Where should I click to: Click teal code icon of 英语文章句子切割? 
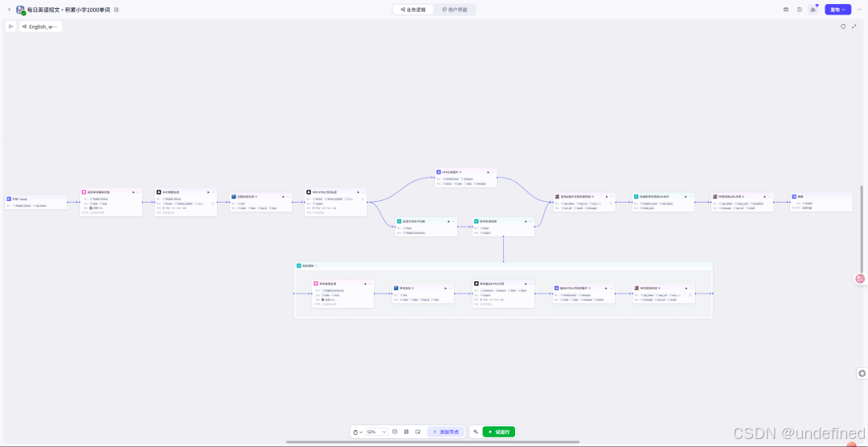(399, 221)
